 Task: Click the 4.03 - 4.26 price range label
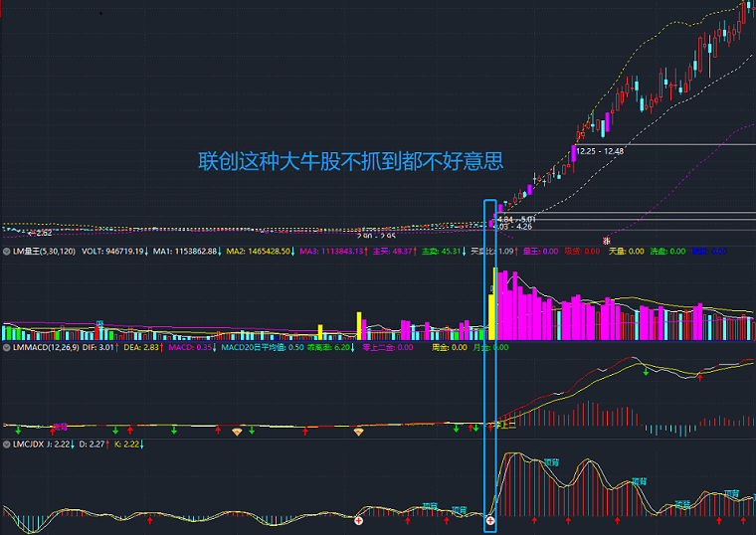pos(514,227)
